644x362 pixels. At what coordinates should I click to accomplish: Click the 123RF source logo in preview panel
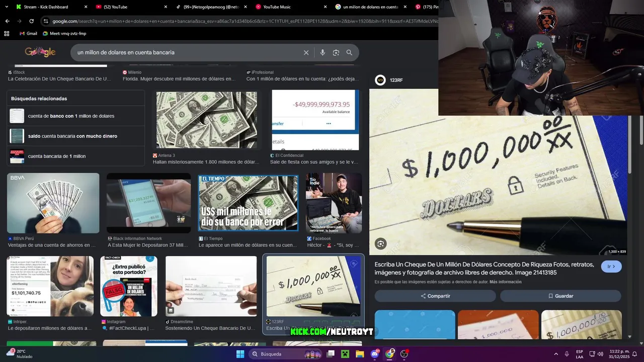[x=380, y=80]
